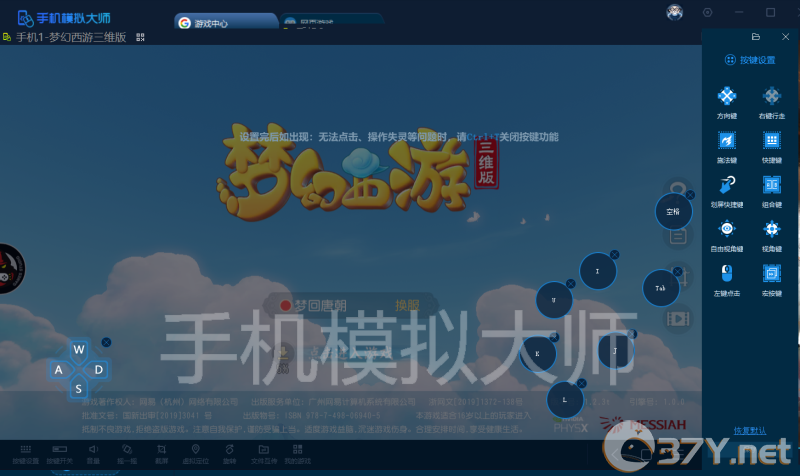Click the A key on direction pad
This screenshot has height=476, width=800.
click(59, 369)
